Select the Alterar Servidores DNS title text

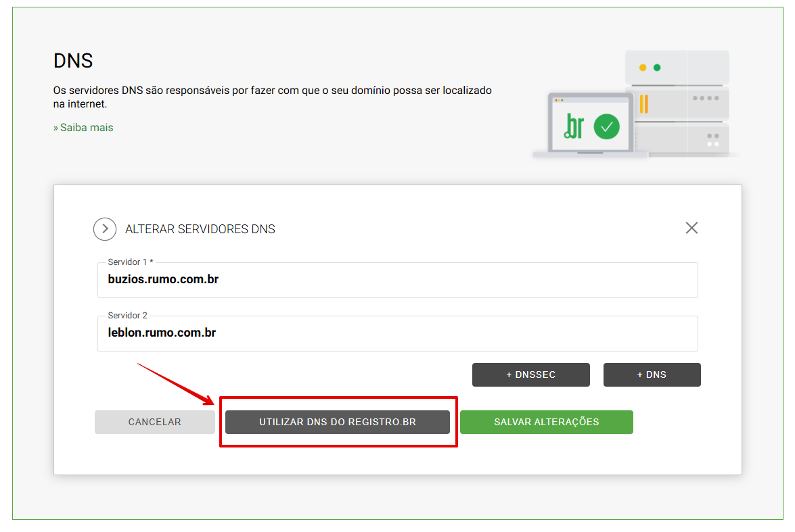click(200, 229)
